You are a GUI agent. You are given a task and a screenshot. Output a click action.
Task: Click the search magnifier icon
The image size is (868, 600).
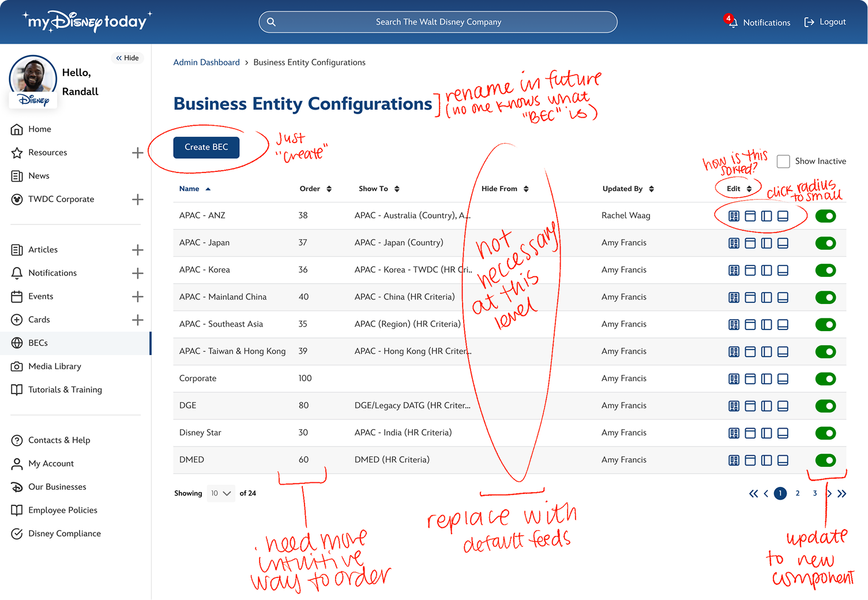click(271, 22)
